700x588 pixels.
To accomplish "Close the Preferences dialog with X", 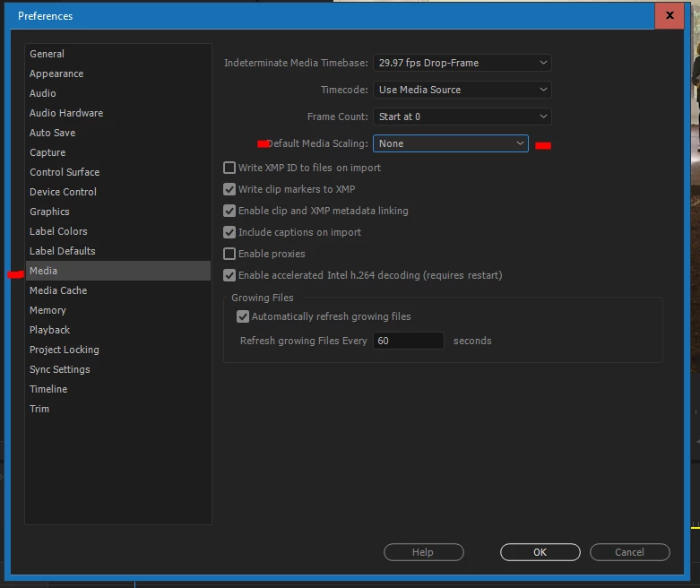I will click(670, 15).
